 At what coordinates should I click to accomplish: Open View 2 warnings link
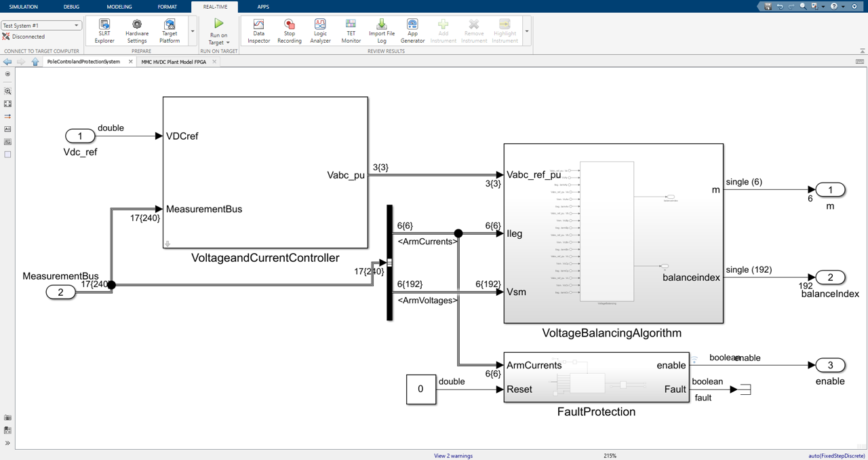(x=453, y=456)
